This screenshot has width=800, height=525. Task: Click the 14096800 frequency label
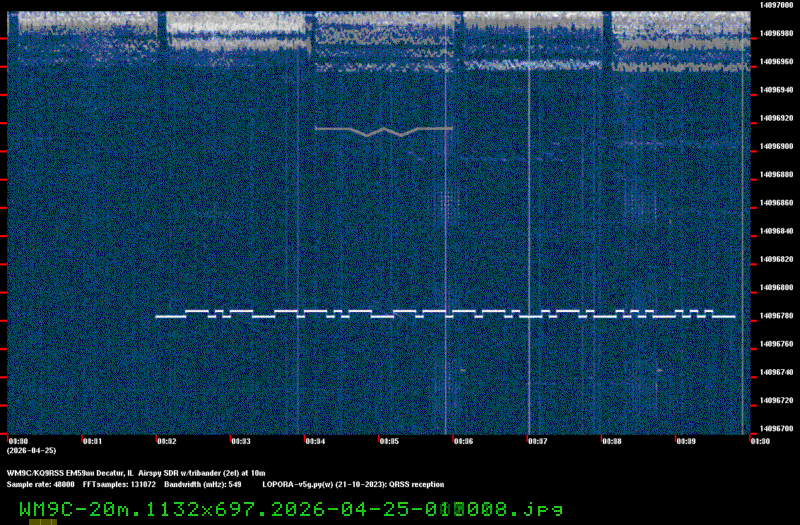point(776,288)
